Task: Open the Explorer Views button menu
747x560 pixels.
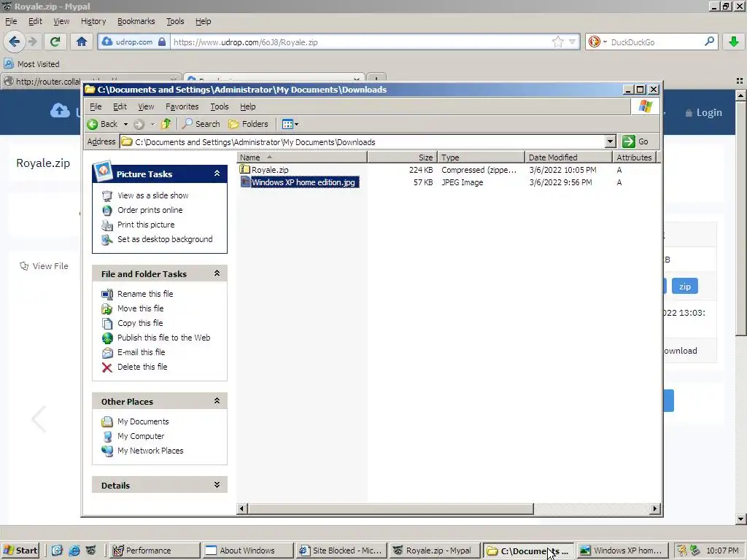Action: point(290,124)
